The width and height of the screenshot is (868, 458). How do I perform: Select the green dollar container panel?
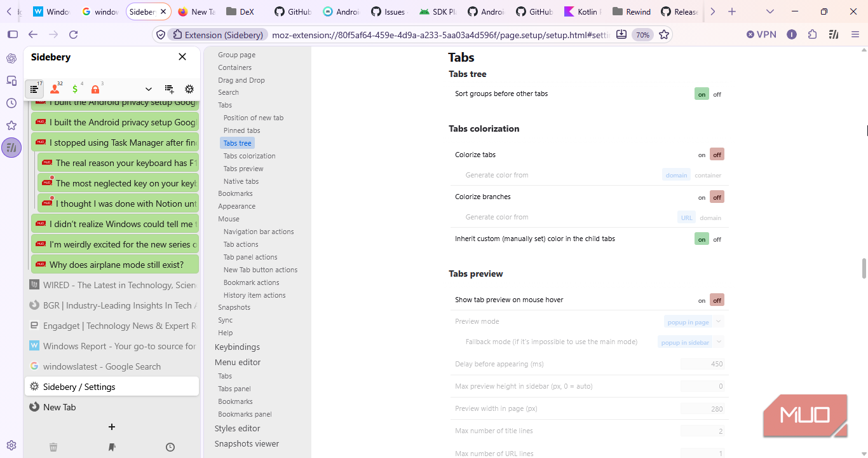coord(76,89)
